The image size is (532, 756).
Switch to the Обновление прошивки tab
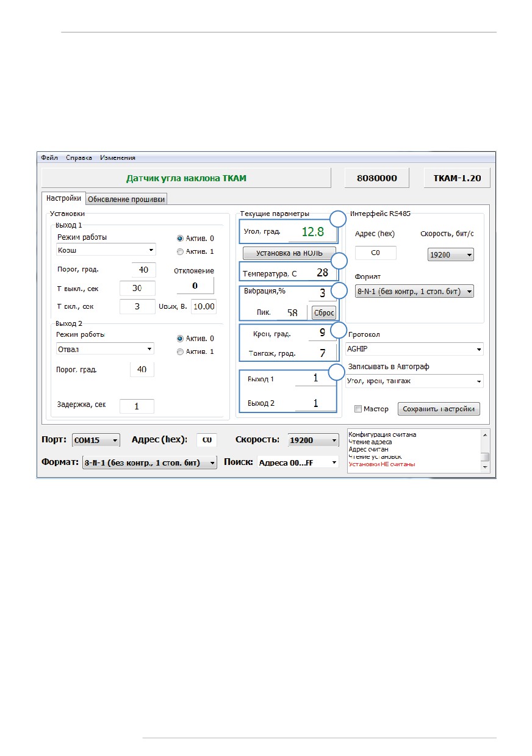126,199
